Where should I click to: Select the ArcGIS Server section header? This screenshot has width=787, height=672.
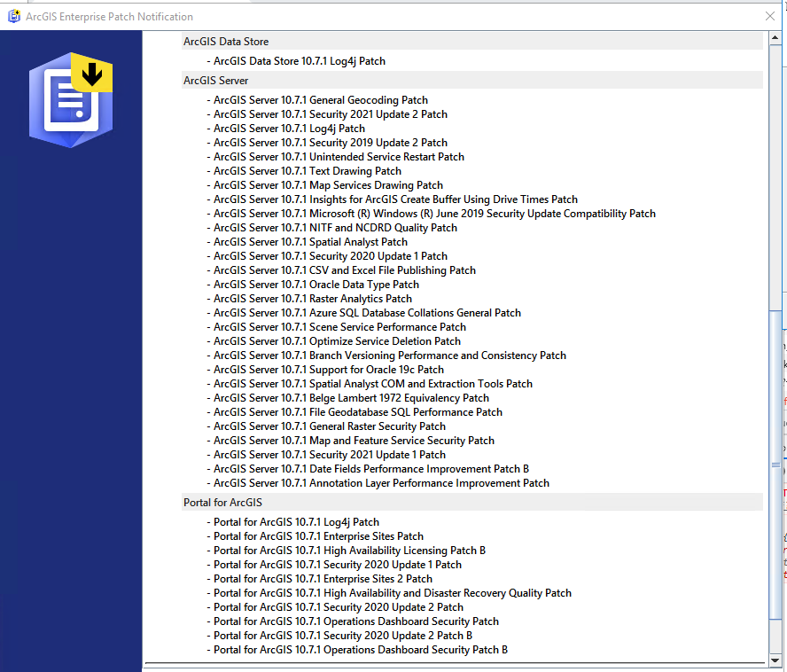point(472,81)
